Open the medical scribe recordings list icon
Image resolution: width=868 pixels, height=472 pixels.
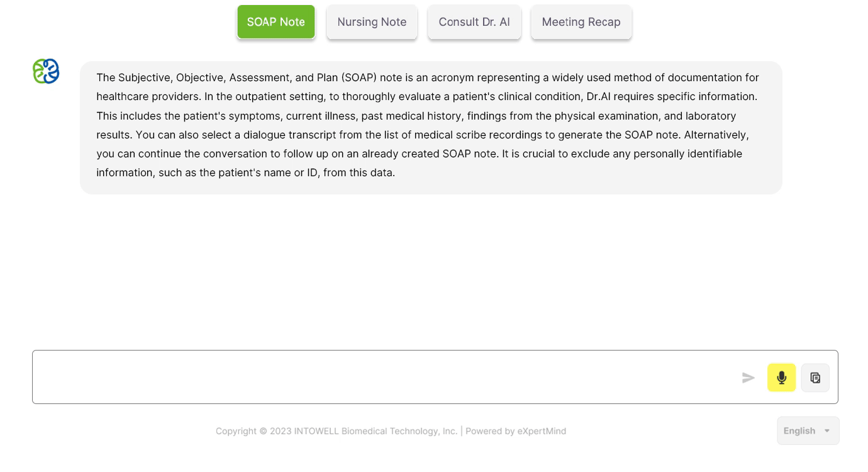[815, 378]
